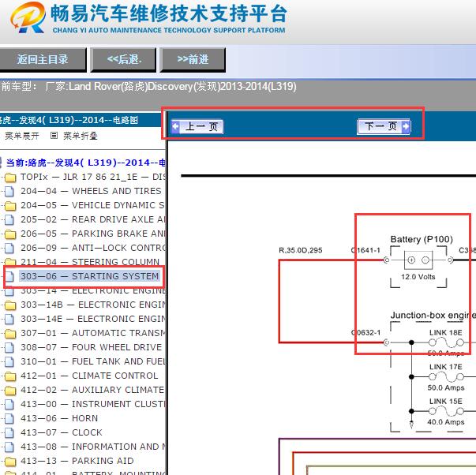
Task: Click the 菜单折叠 collapse icon
Action: click(x=54, y=136)
